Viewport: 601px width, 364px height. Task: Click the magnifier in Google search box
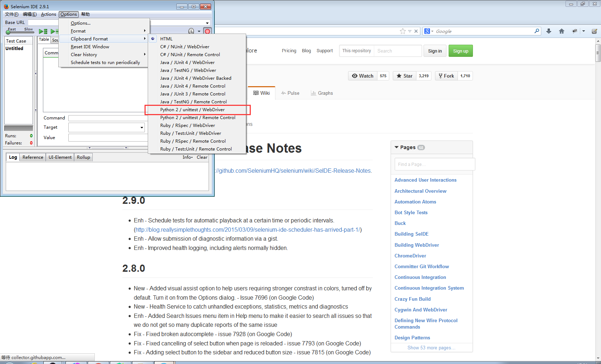pyautogui.click(x=537, y=31)
